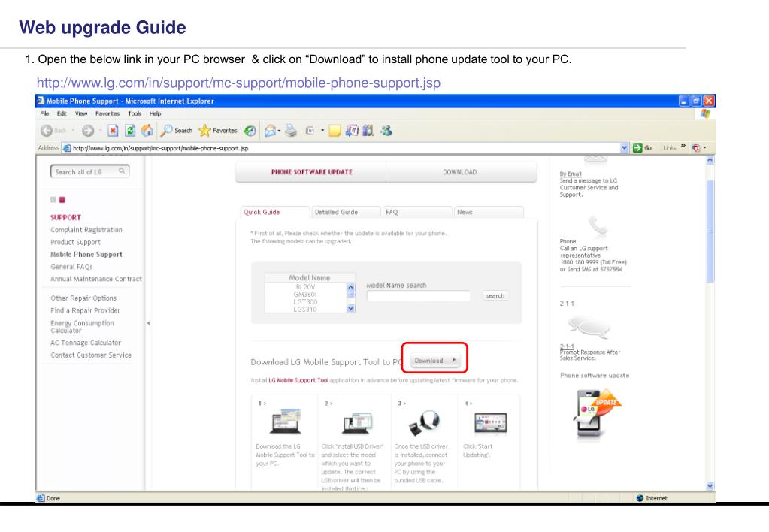The height and width of the screenshot is (532, 769).
Task: Open the View menu
Action: tap(81, 113)
